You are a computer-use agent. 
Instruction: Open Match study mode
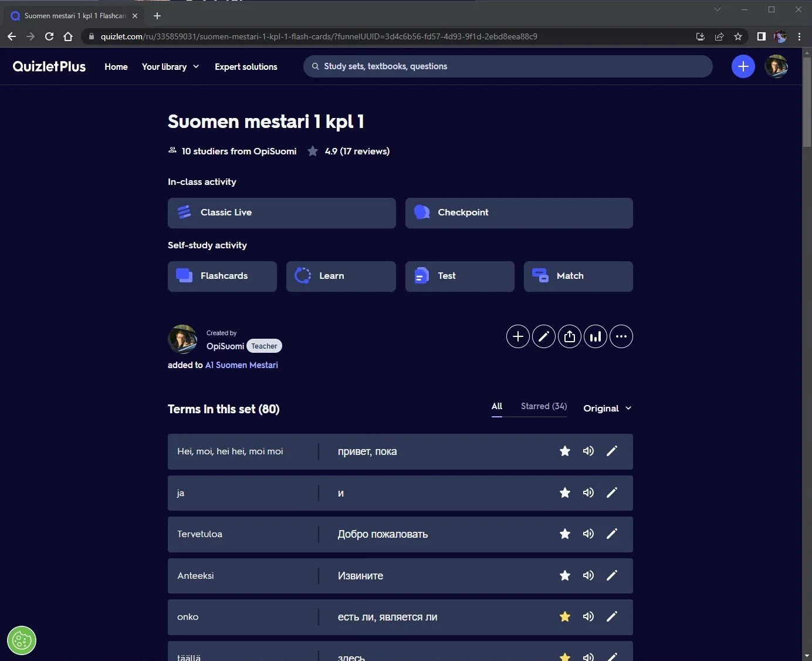[x=578, y=276]
